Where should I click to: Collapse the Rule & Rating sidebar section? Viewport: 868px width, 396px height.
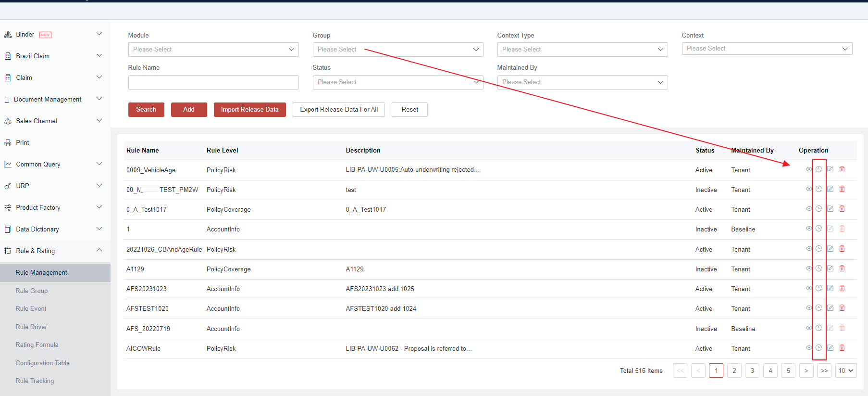point(99,250)
